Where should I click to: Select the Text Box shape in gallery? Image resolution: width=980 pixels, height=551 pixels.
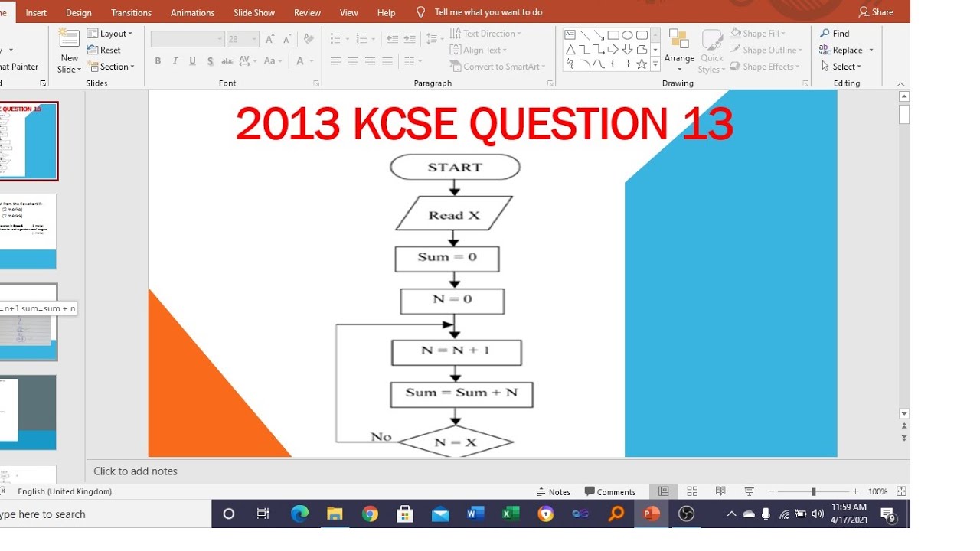(x=570, y=35)
